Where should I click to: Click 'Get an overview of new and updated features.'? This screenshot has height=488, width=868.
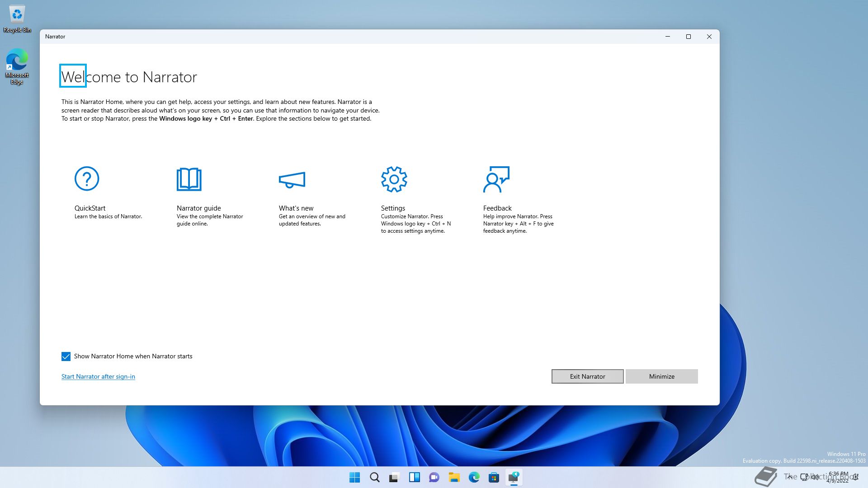pyautogui.click(x=312, y=220)
